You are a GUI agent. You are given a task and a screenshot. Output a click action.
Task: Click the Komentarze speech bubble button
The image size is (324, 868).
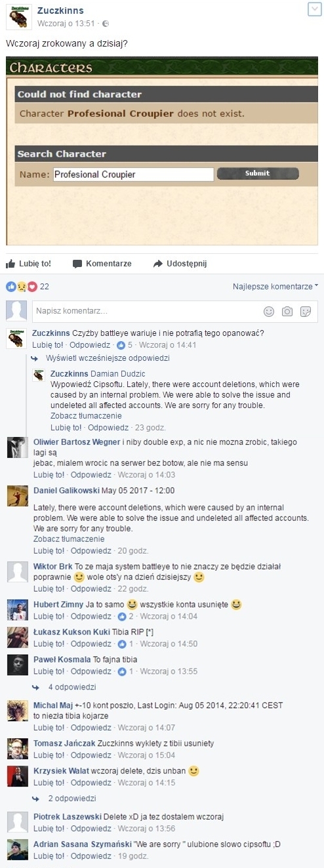tap(102, 264)
